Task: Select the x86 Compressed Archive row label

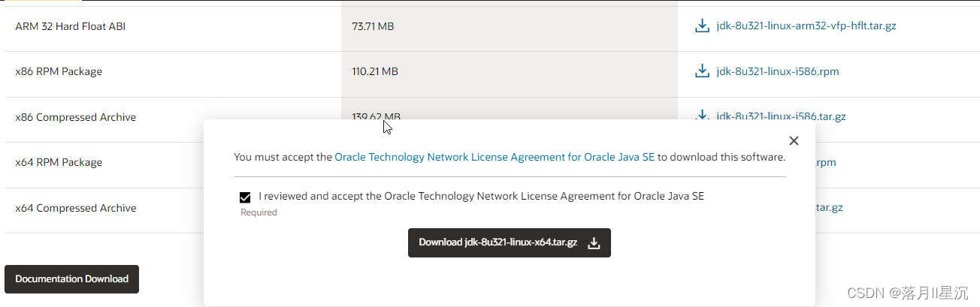Action: (76, 117)
